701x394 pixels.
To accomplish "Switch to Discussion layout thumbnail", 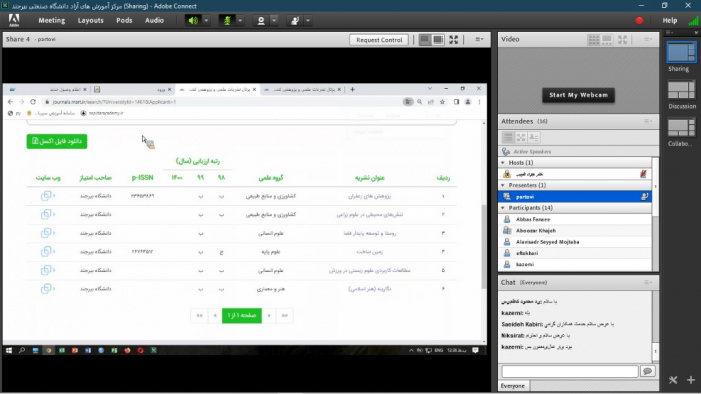I will 681,90.
